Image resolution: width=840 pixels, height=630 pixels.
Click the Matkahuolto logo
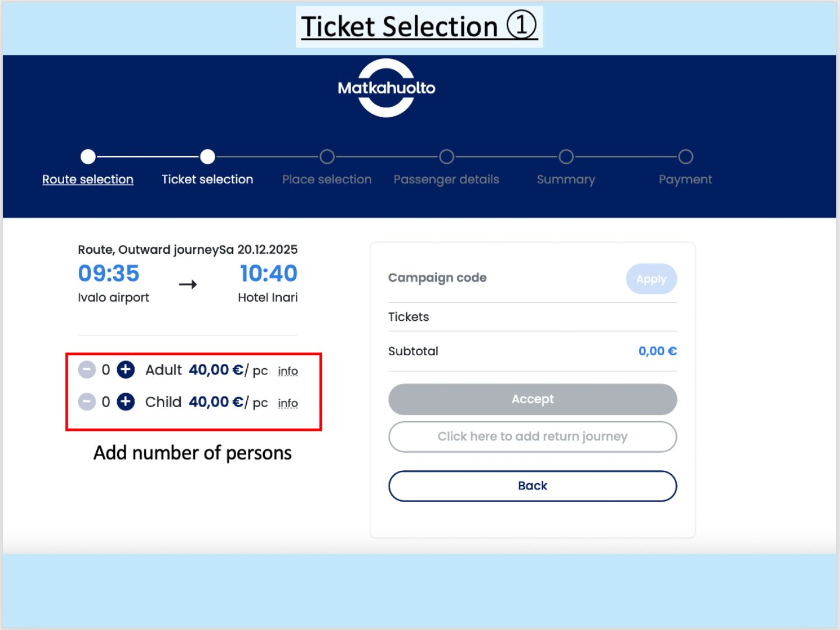(x=386, y=88)
